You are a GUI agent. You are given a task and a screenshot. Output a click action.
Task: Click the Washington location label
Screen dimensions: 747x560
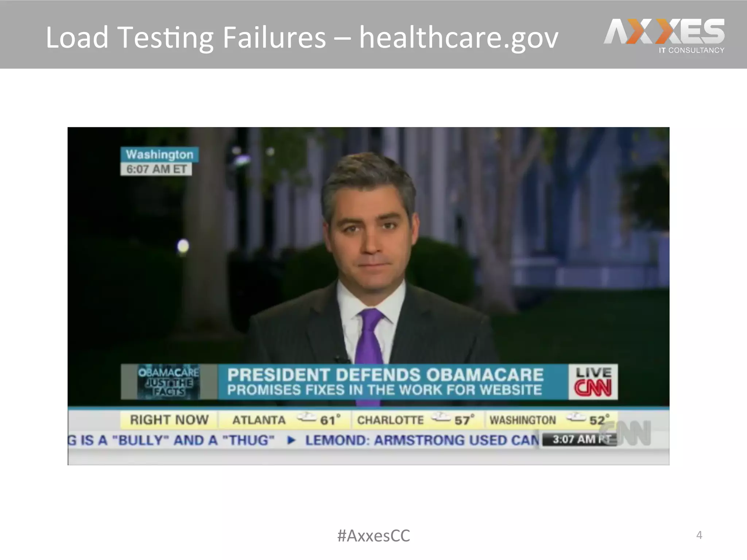pos(159,155)
